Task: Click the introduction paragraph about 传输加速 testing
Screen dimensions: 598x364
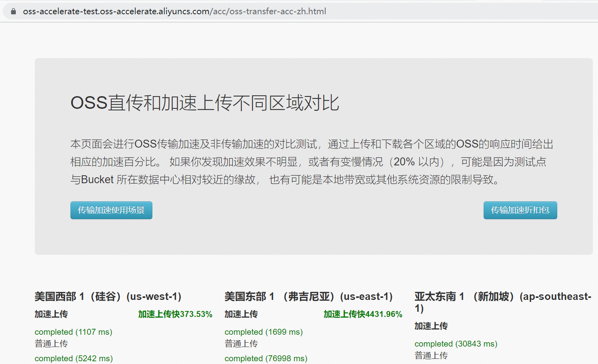Action: (x=312, y=162)
